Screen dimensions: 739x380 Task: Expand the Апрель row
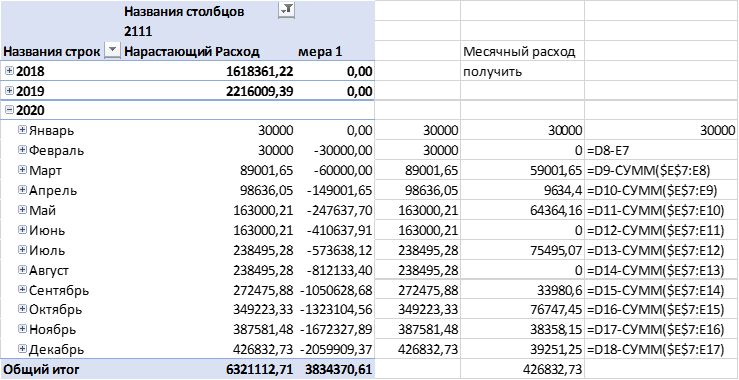tap(22, 190)
